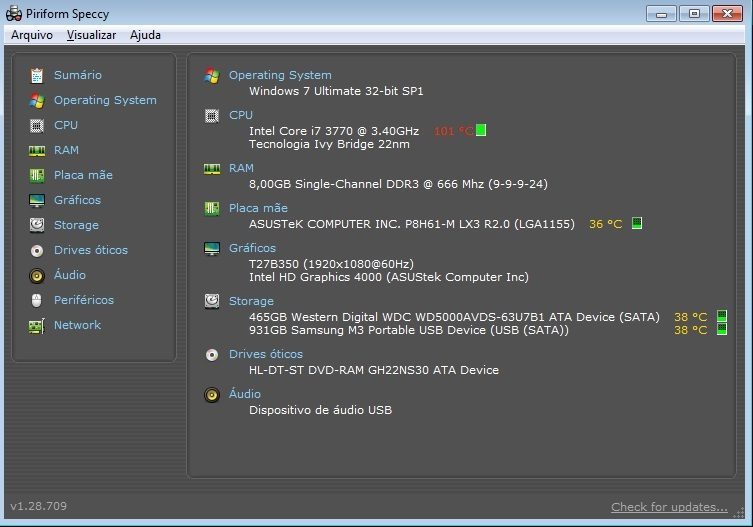Screen dimensions: 753x527
Task: Click the Sumário clipboard icon in sidebar
Action: point(37,75)
